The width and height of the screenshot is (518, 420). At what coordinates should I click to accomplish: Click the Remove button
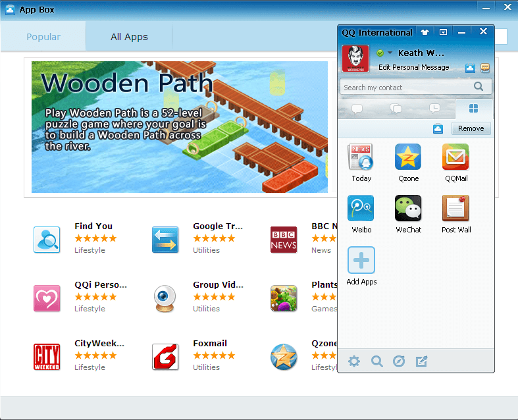(471, 128)
